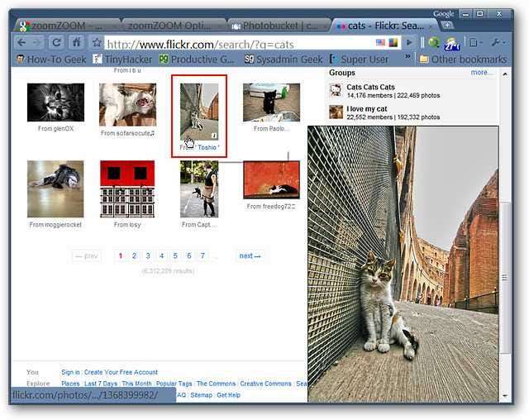Open results page 3
The height and width of the screenshot is (420, 529).
[148, 255]
